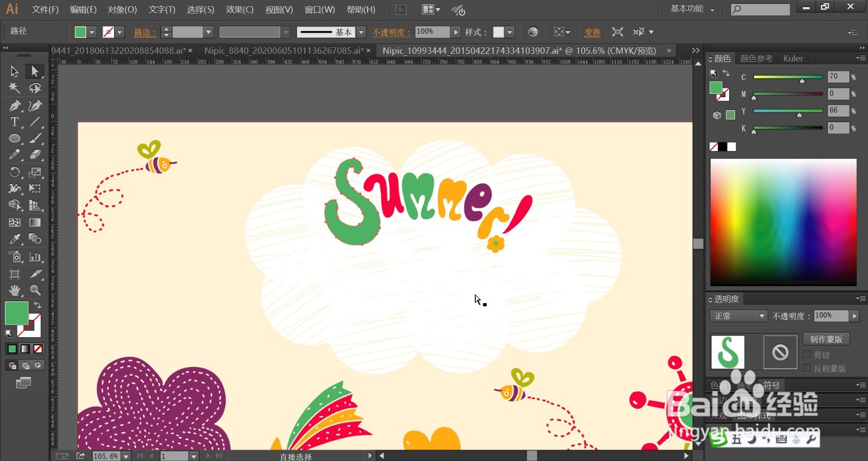
Task: Select the Pen tool
Action: click(15, 105)
